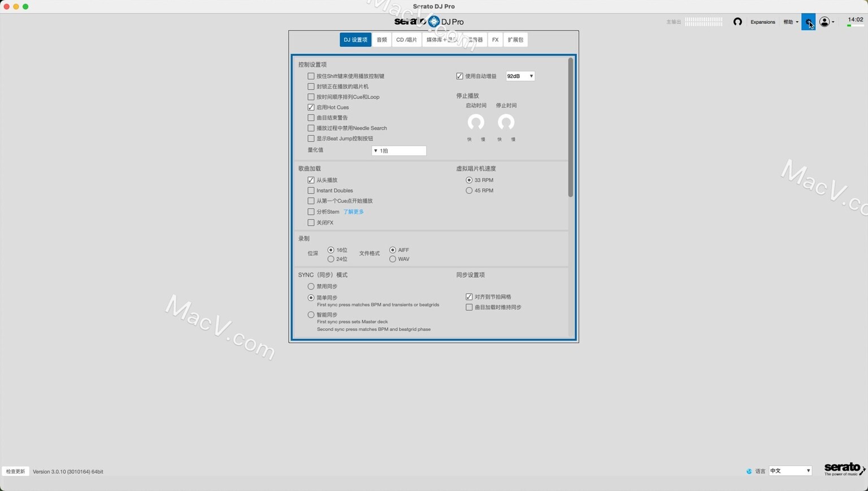The height and width of the screenshot is (491, 868).
Task: Open the 92dB auto gain dropdown
Action: (x=520, y=76)
